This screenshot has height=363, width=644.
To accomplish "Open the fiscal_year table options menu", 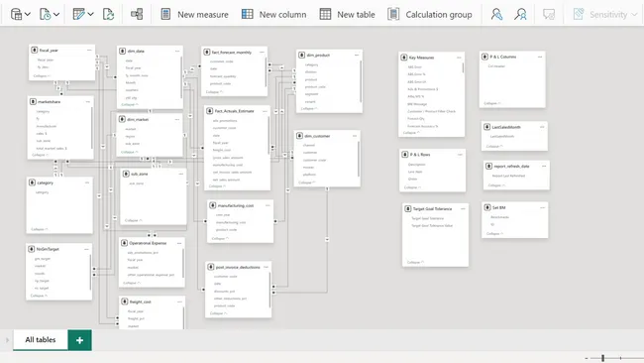I will pyautogui.click(x=89, y=51).
